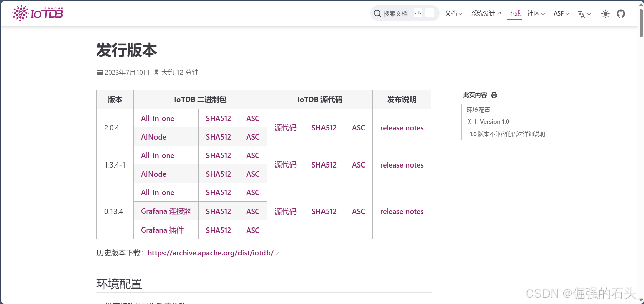Open source ASC for version 1.3.4-1
Viewport: 644px width, 304px height.
pos(358,165)
